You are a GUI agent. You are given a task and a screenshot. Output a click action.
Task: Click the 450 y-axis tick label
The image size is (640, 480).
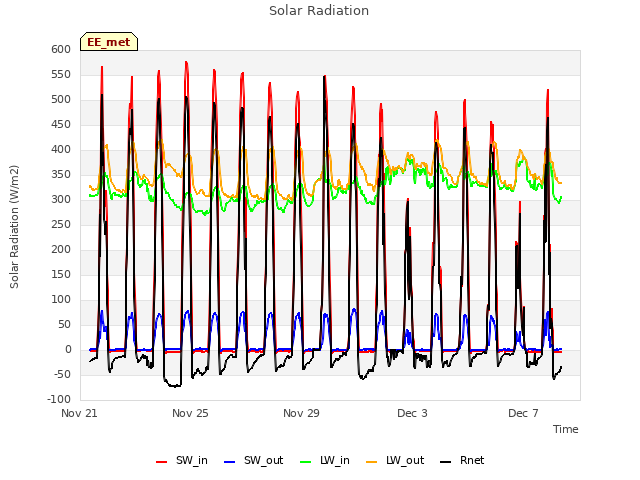point(61,124)
